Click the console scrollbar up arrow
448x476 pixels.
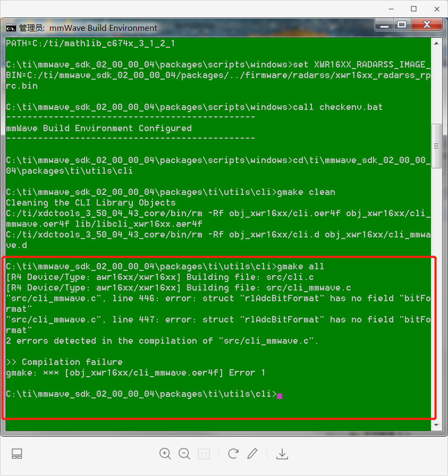tap(436, 44)
